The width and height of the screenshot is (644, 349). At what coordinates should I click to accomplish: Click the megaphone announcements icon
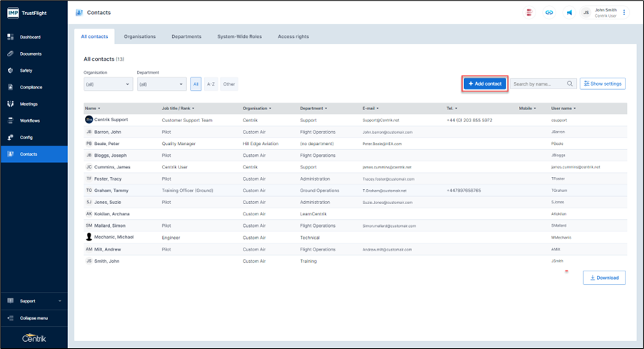coord(569,13)
